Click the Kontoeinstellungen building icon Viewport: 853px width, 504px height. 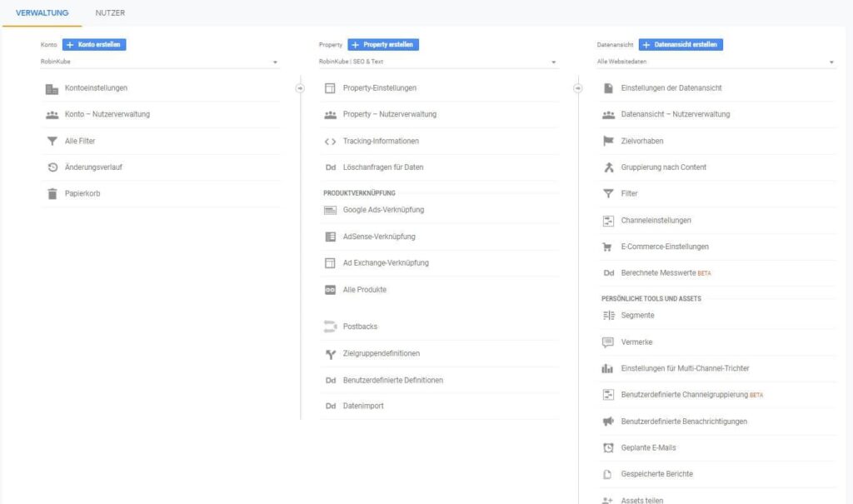pos(52,88)
